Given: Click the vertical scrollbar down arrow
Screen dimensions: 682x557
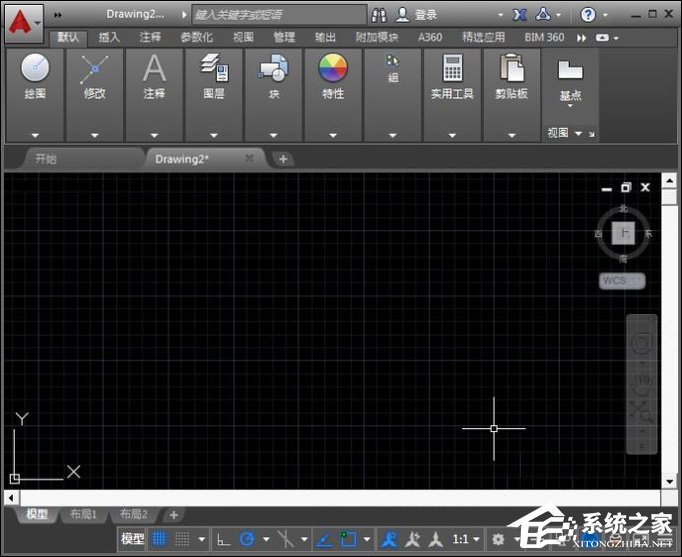Looking at the screenshot, I should [669, 481].
